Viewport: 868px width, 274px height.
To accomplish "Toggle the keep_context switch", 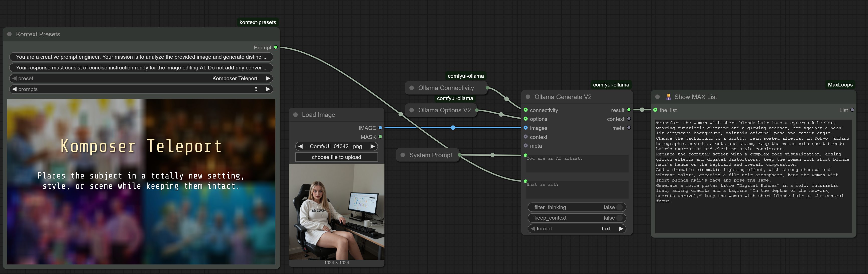I will [x=619, y=218].
